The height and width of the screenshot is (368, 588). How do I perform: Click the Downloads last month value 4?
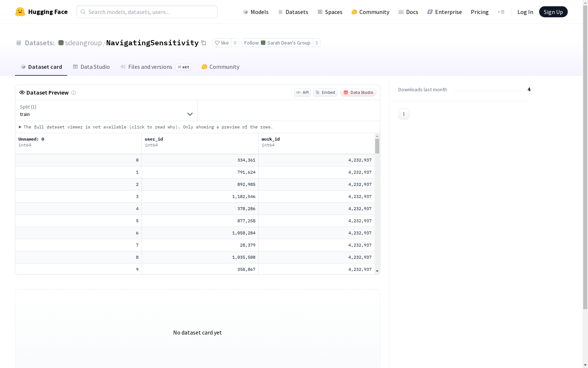529,89
